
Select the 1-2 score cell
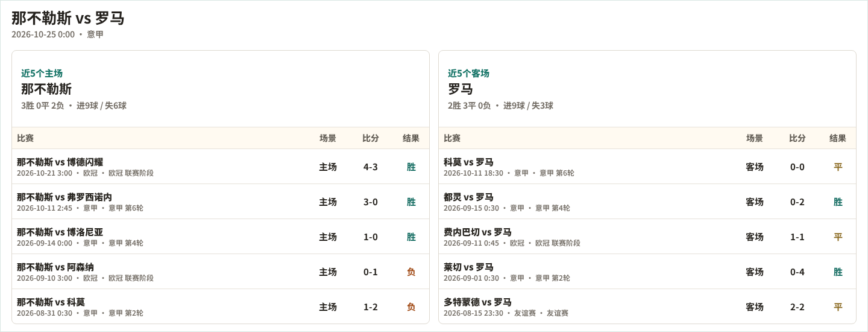point(371,307)
